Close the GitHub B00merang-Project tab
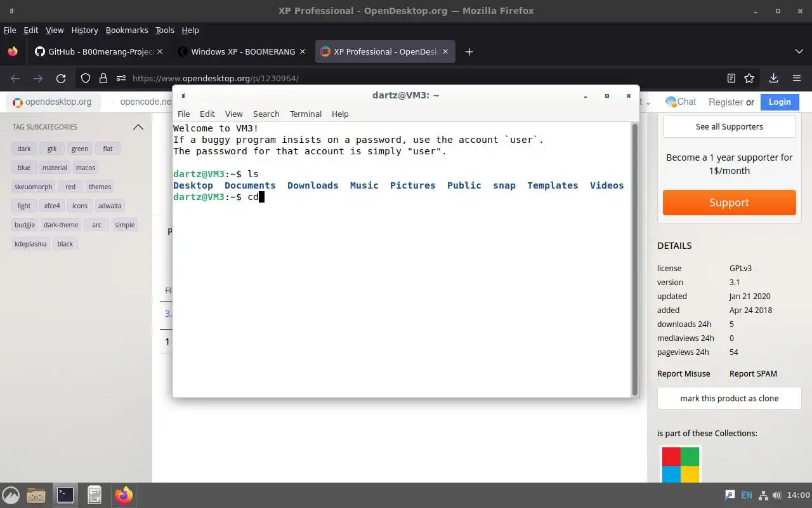The image size is (812, 508). 159,51
